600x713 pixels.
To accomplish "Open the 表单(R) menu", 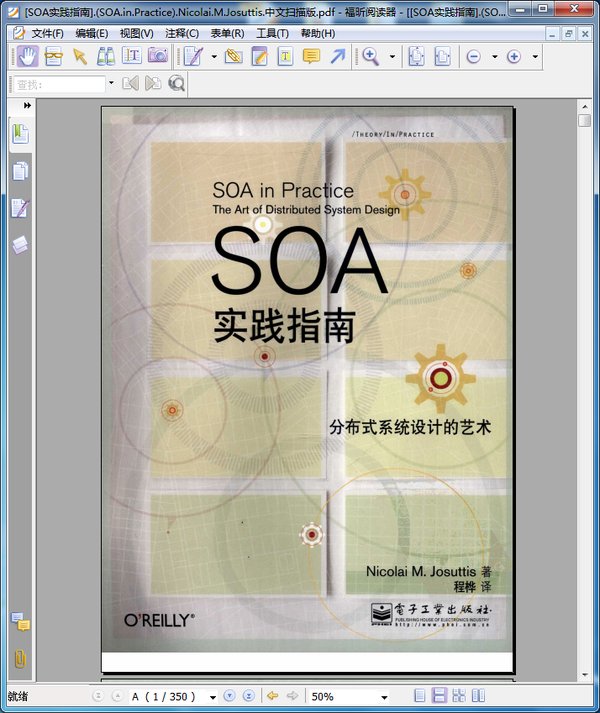I will [x=227, y=33].
